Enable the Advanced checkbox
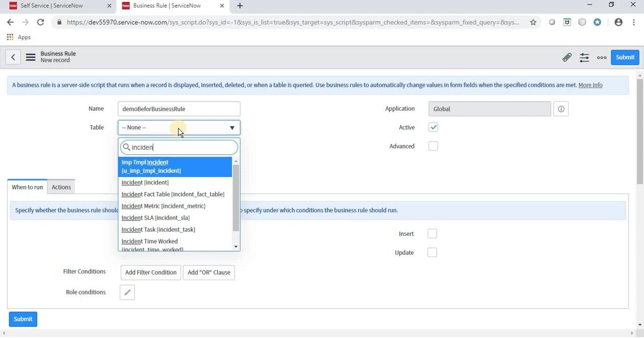Viewport: 644px width, 339px height. [x=433, y=146]
